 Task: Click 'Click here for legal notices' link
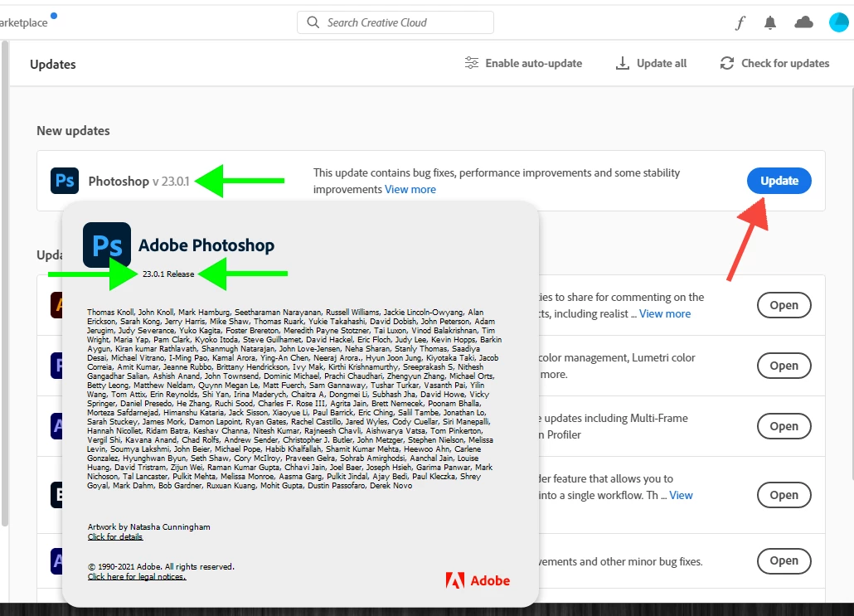(137, 577)
